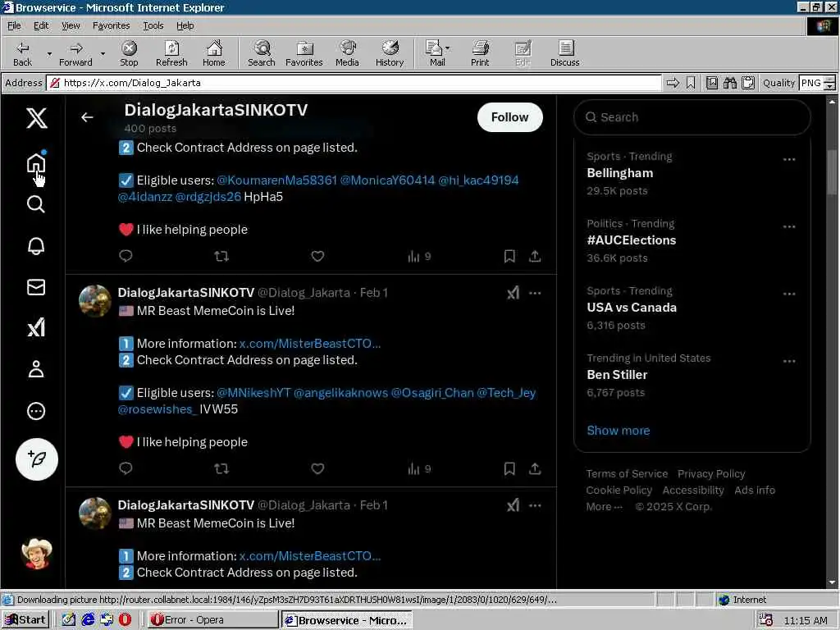Open the @angelikaknows mention link
Viewport: 840px width, 630px height.
point(340,393)
